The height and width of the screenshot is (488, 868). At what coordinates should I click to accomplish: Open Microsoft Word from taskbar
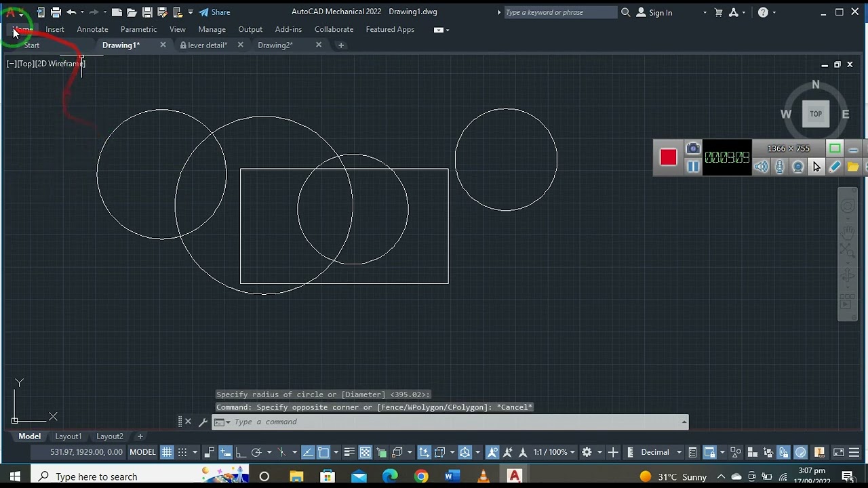pyautogui.click(x=452, y=476)
